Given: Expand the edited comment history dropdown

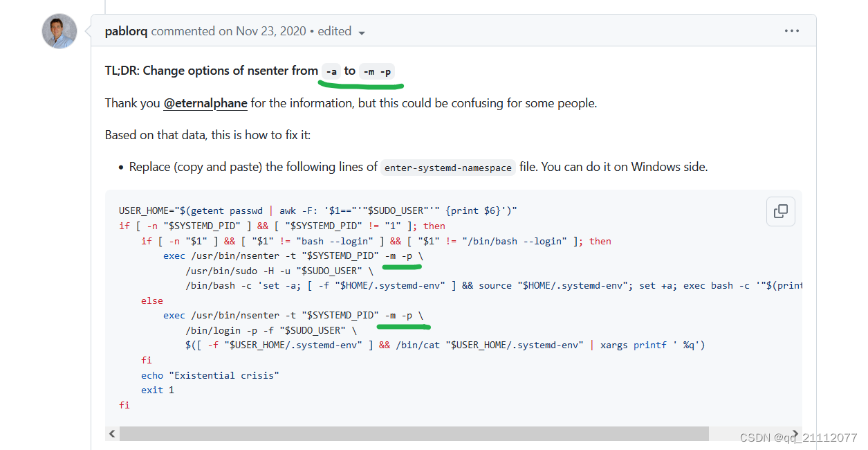Looking at the screenshot, I should [362, 31].
